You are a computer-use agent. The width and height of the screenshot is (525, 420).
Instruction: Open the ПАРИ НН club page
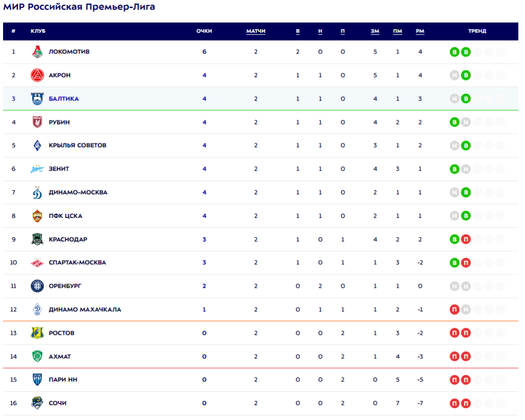(63, 379)
